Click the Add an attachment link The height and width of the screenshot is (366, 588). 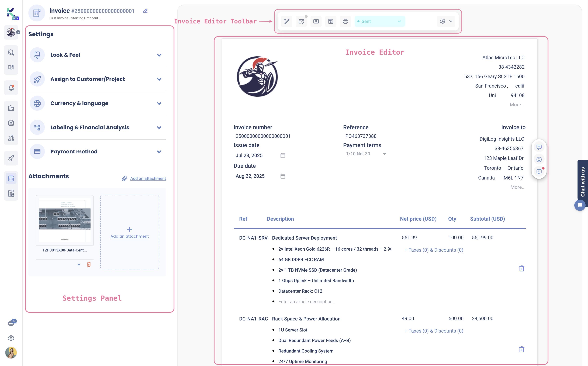point(148,178)
